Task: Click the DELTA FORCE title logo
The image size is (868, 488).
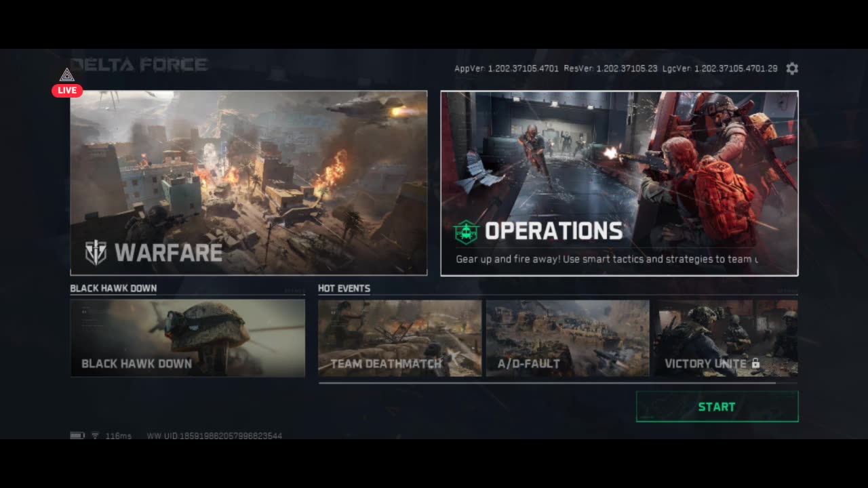Action: [139, 65]
